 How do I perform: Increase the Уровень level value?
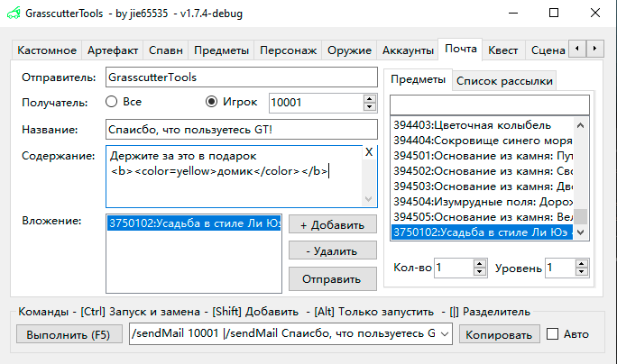(581, 263)
